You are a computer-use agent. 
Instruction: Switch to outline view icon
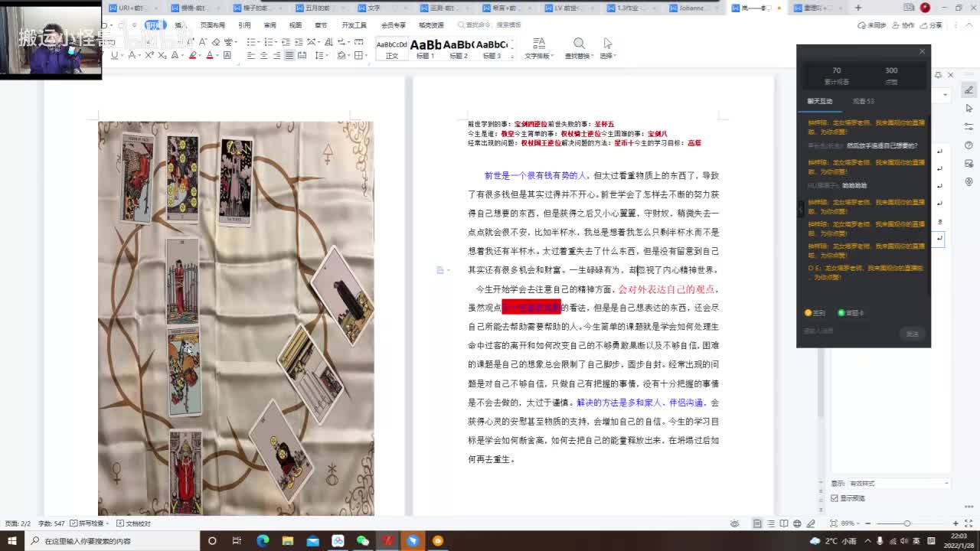[x=770, y=523]
